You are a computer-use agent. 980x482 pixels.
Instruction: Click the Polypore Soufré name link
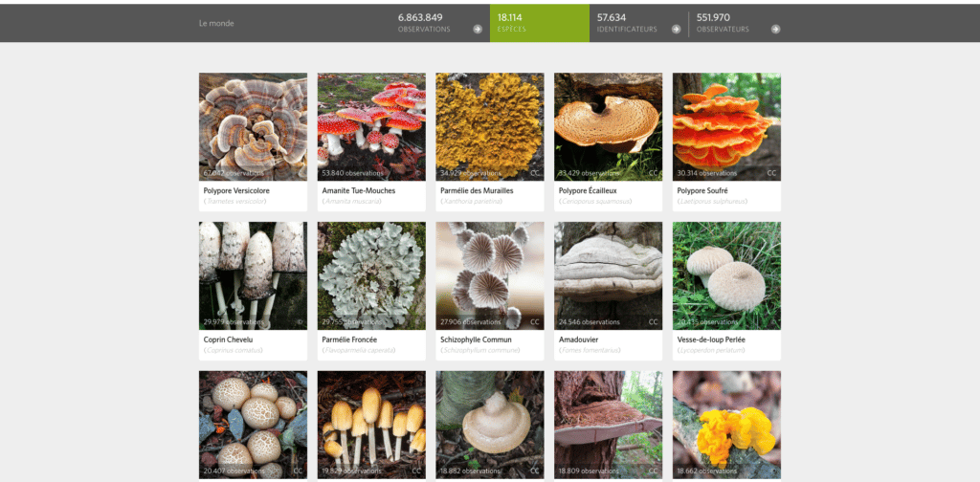pos(702,190)
